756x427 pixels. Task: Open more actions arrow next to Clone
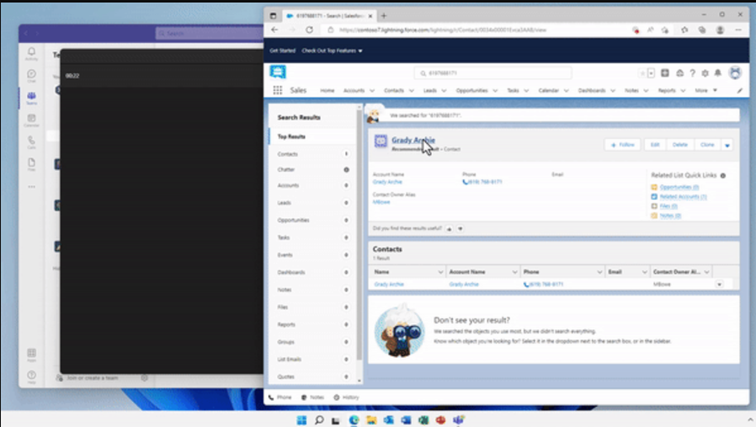click(x=727, y=145)
